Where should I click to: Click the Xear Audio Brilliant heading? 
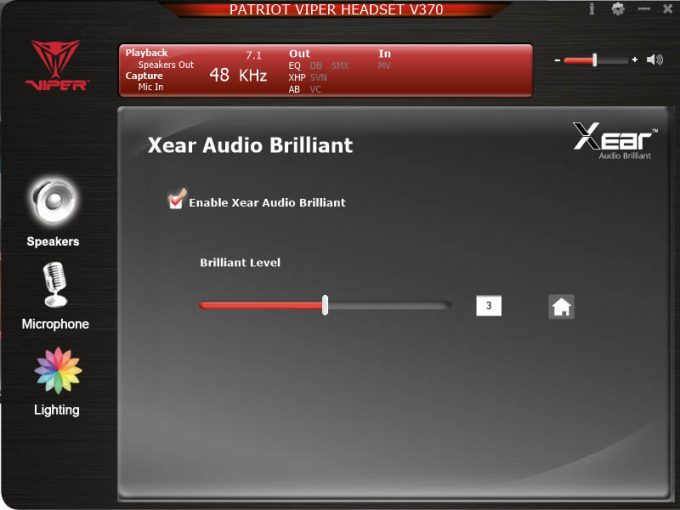tap(250, 145)
